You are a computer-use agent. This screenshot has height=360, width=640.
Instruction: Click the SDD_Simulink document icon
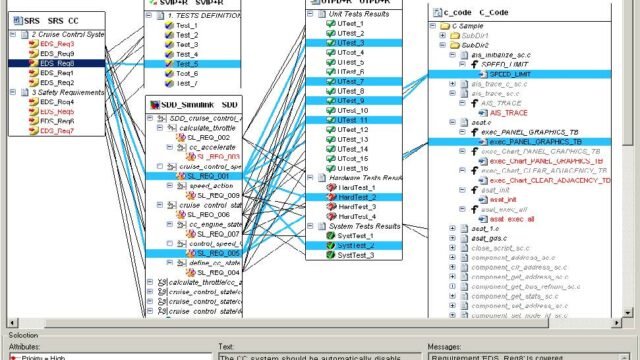[155, 105]
